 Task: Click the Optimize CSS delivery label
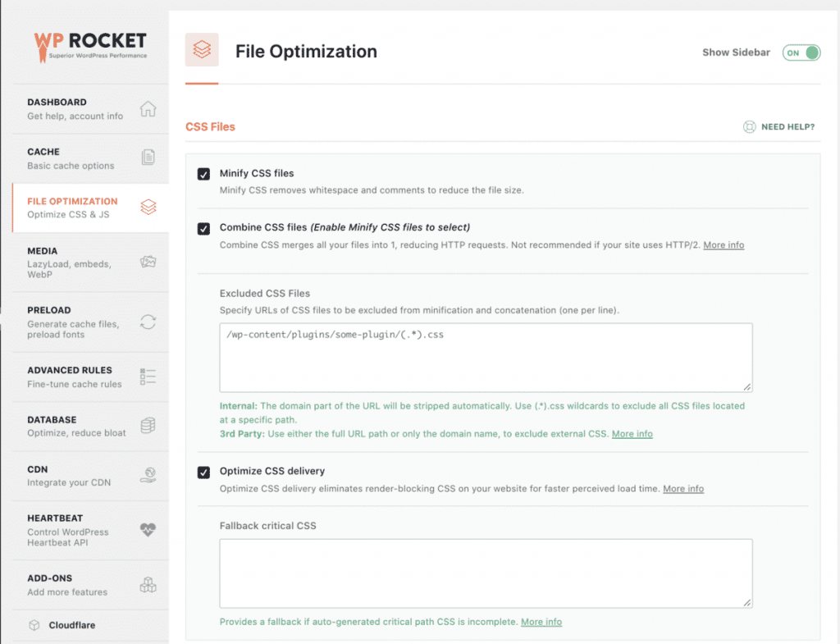coord(272,471)
